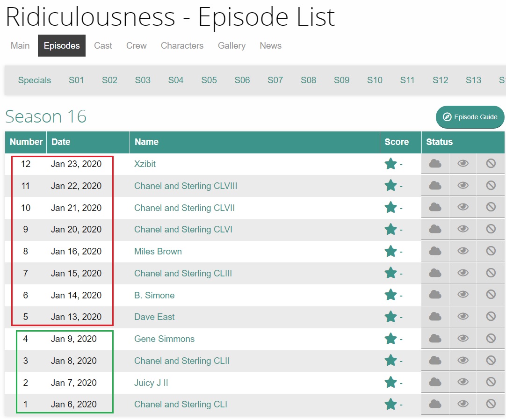This screenshot has height=420, width=506.
Task: Open the Xzibit episode link
Action: point(145,164)
